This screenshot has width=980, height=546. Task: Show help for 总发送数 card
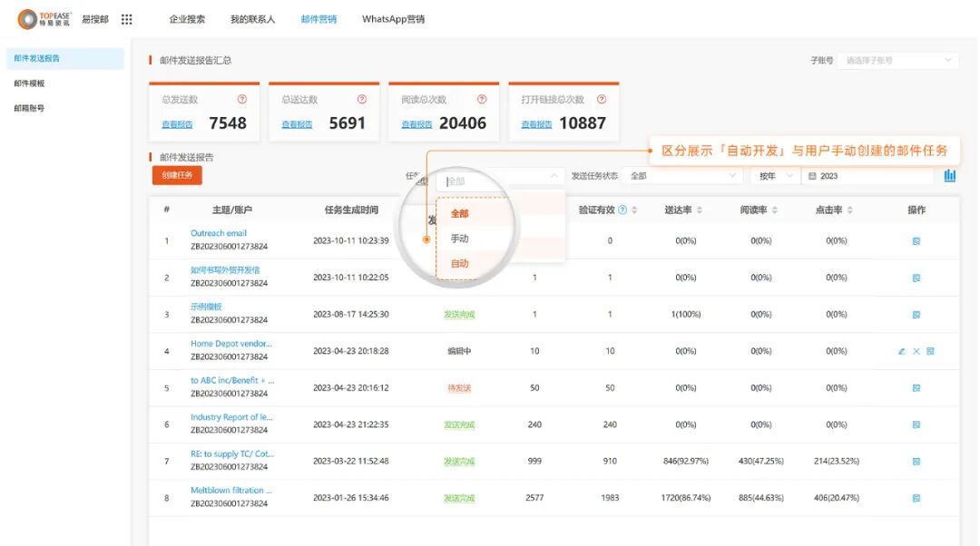click(242, 100)
